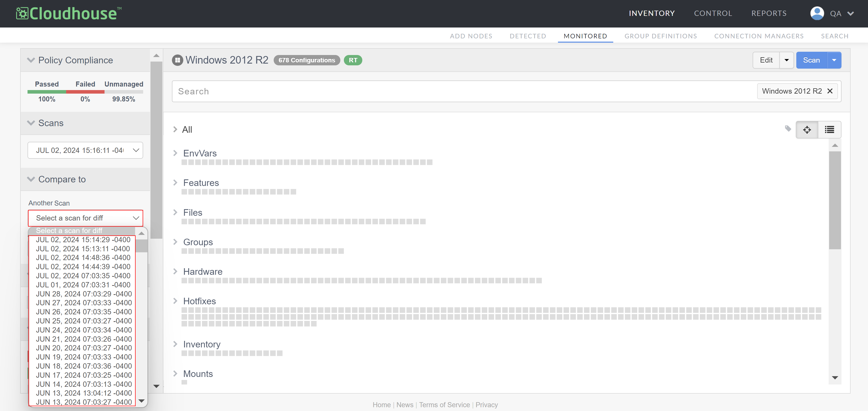This screenshot has height=411, width=868.
Task: Choose scan JUN 24, 2024 07:03:34
Action: (83, 330)
